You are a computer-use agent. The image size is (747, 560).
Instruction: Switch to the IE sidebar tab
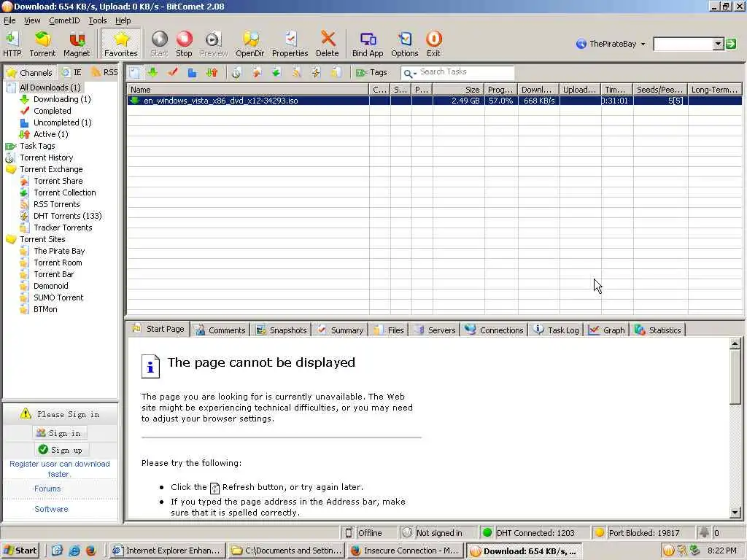[x=72, y=72]
